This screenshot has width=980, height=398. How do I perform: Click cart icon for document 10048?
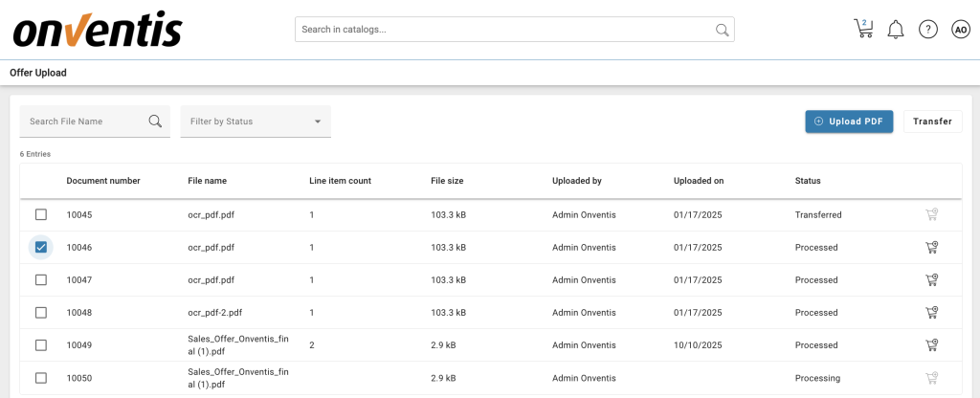[x=931, y=313]
